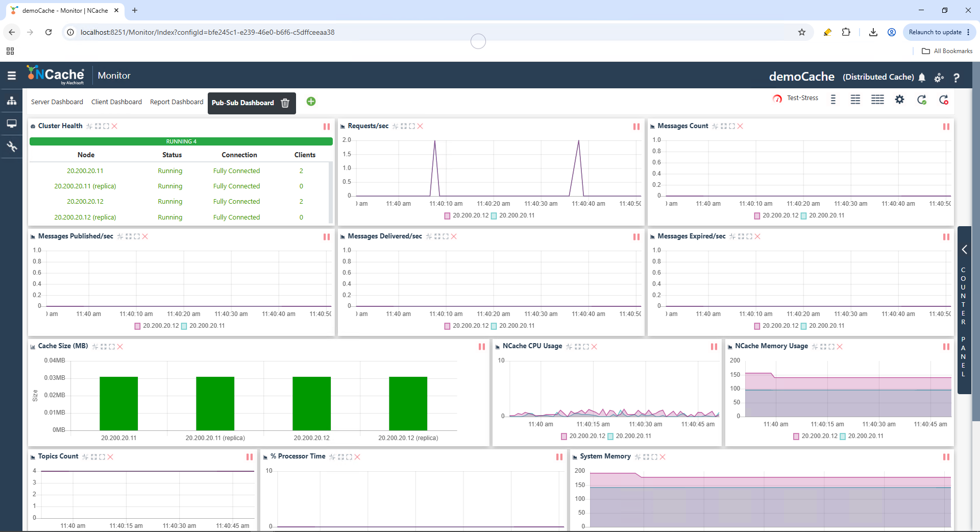
Task: Reload the page in the browser
Action: tap(48, 32)
